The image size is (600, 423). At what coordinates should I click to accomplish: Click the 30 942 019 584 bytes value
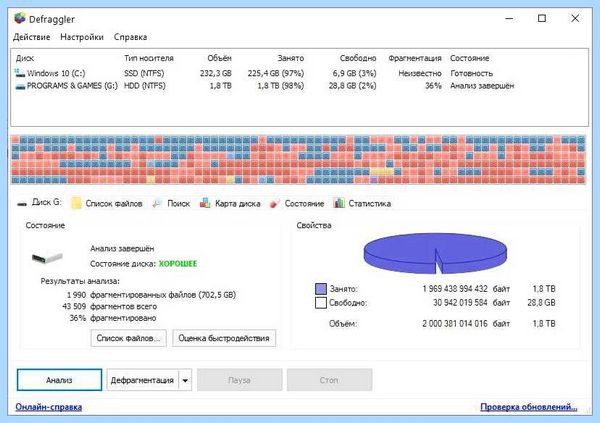coord(460,303)
